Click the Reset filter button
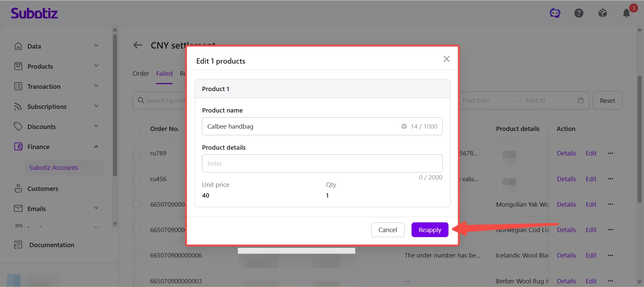Viewport: 644px width, 287px height. pos(607,100)
